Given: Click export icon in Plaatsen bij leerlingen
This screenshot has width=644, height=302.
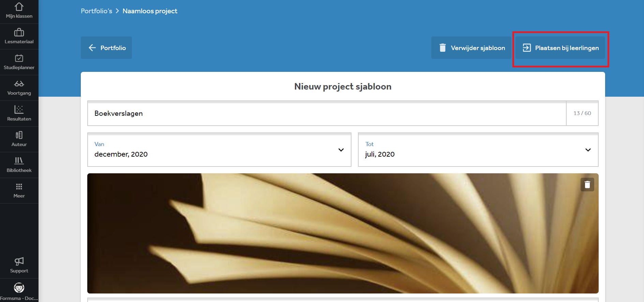Looking at the screenshot, I should [x=527, y=48].
